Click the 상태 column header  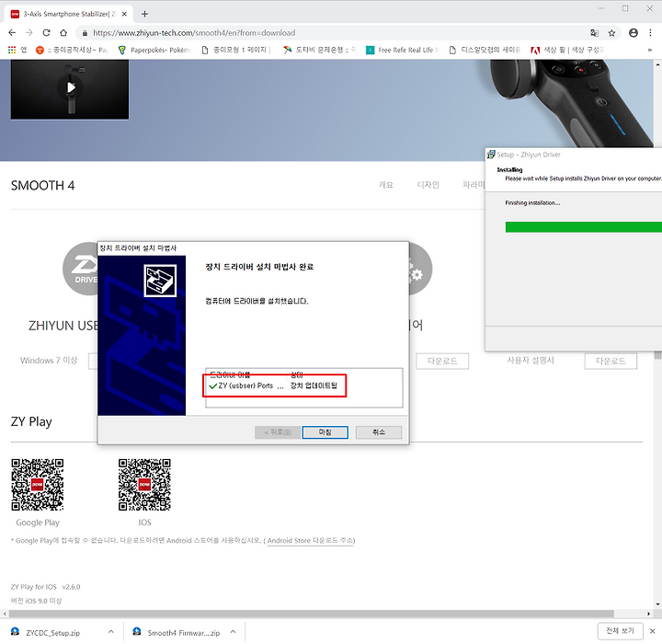[297, 374]
